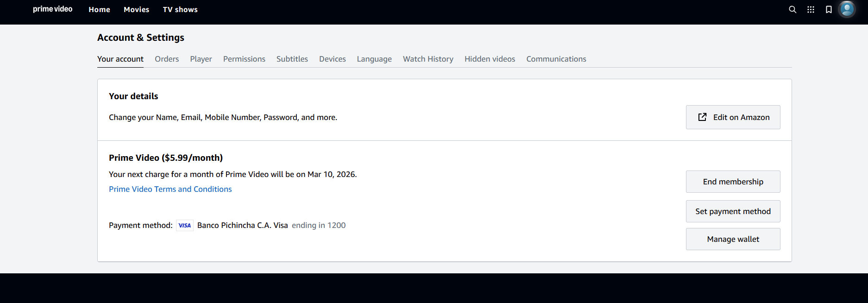Screen dimensions: 868x303
Task: Click the Prime Video logo
Action: pyautogui.click(x=52, y=9)
